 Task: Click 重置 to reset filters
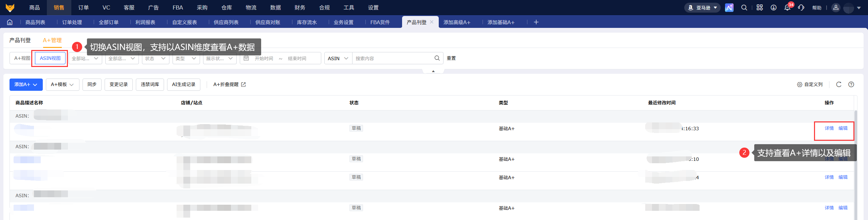coord(451,58)
